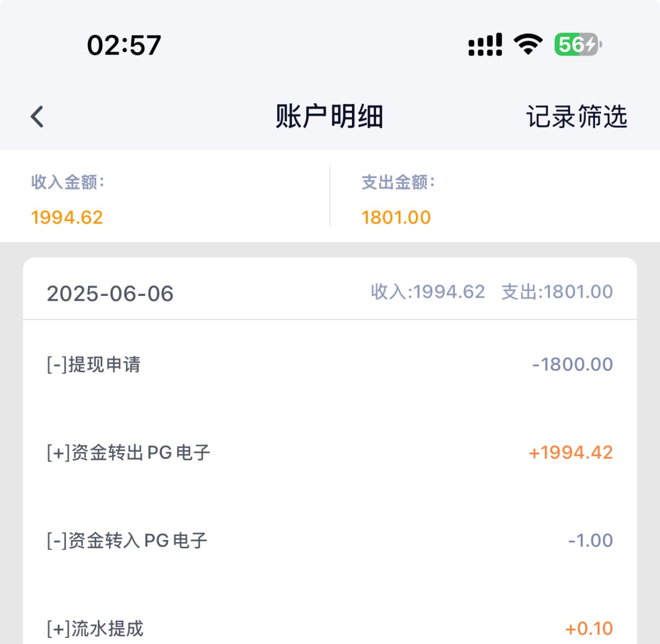
Task: Select the 账户明细 page title
Action: [329, 117]
